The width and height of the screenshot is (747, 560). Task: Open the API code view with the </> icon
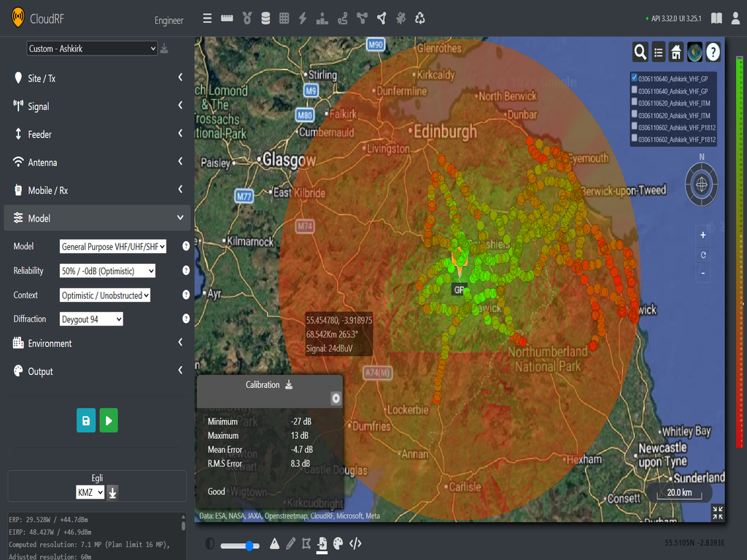[x=355, y=544]
